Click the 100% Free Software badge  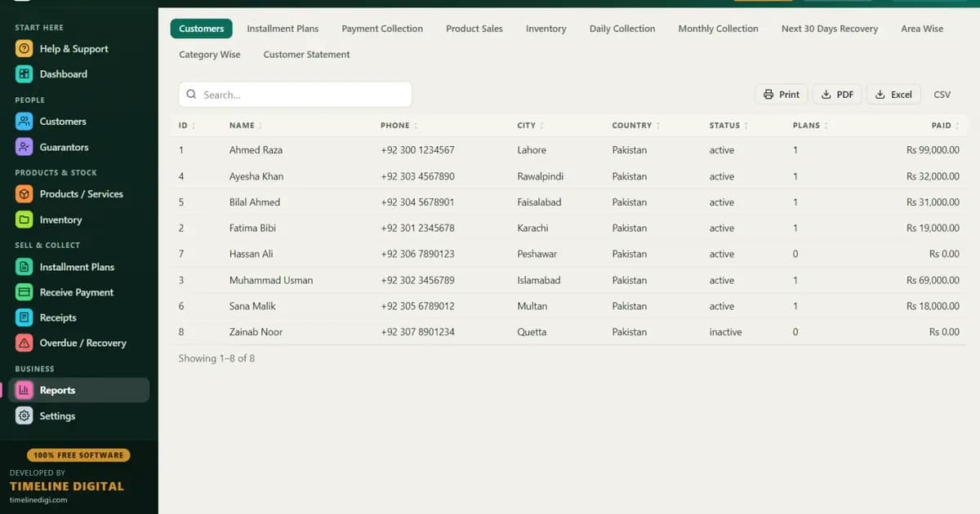pyautogui.click(x=78, y=455)
